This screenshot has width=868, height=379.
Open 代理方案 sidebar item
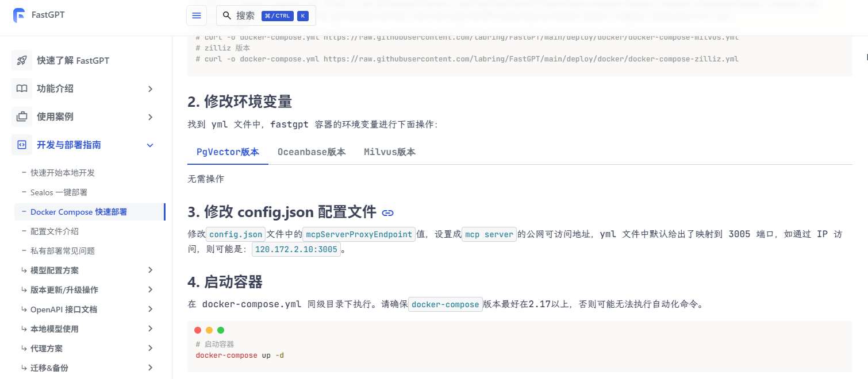47,349
